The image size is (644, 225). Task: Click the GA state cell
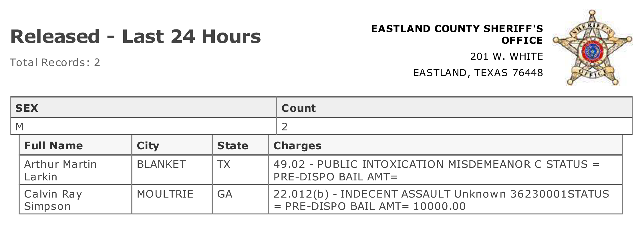coord(240,200)
